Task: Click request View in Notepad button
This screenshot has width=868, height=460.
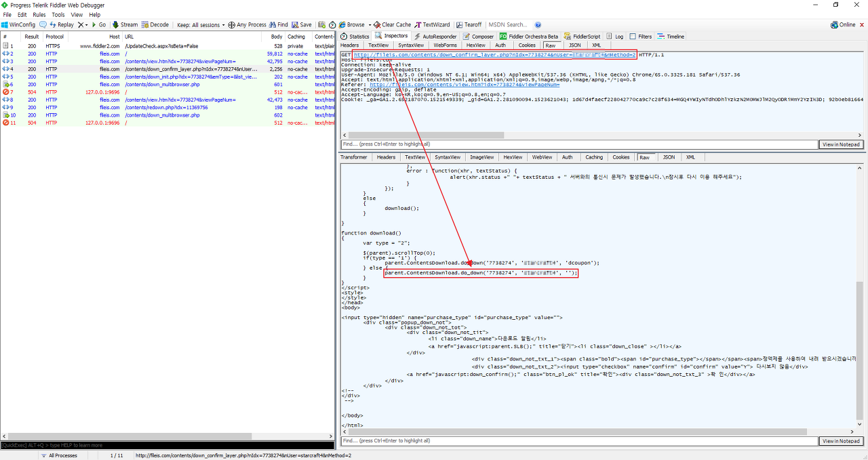Action: (x=842, y=144)
